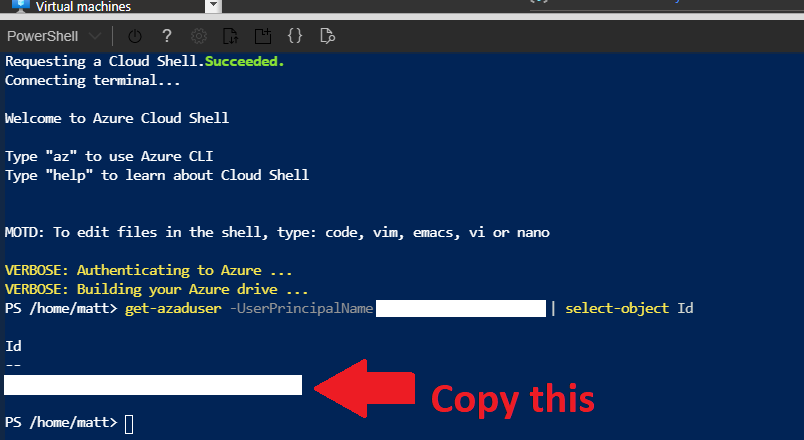Click the 'Welcome to Azure Cloud Shell' line
The width and height of the screenshot is (804, 440).
pos(117,118)
